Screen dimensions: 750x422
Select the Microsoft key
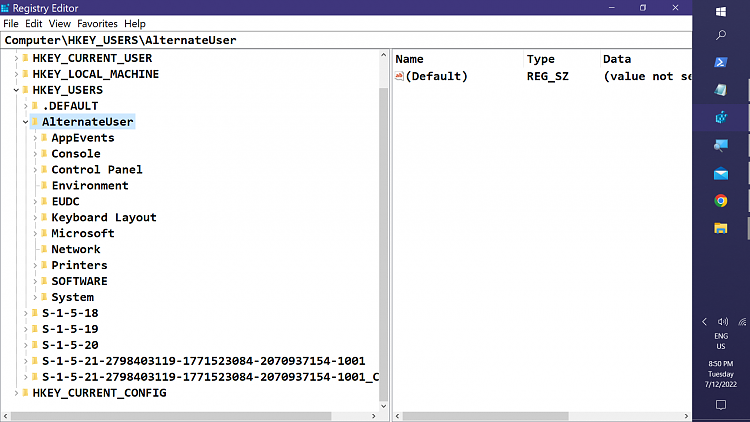(83, 233)
